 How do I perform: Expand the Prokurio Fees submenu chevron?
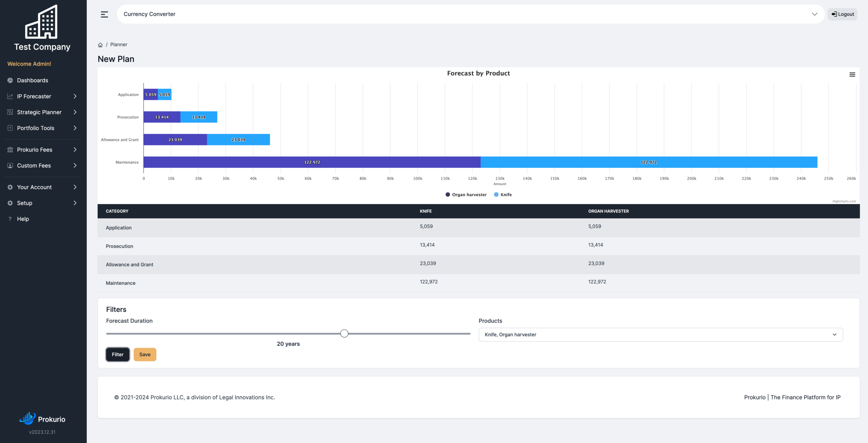click(x=75, y=150)
